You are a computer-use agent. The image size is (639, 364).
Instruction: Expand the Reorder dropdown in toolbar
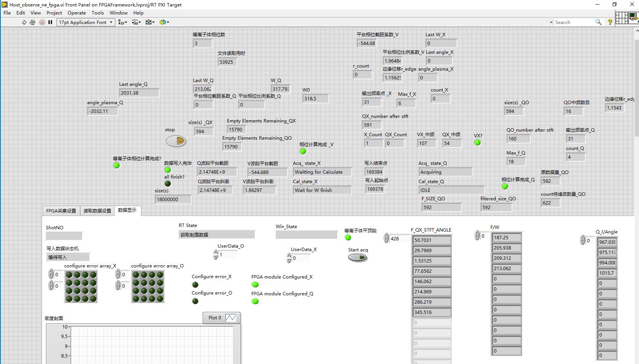[x=164, y=23]
